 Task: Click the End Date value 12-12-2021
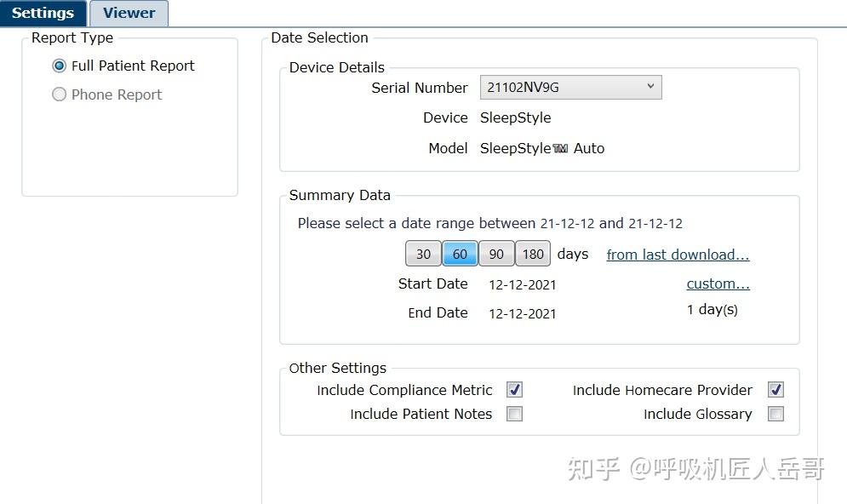coord(522,313)
